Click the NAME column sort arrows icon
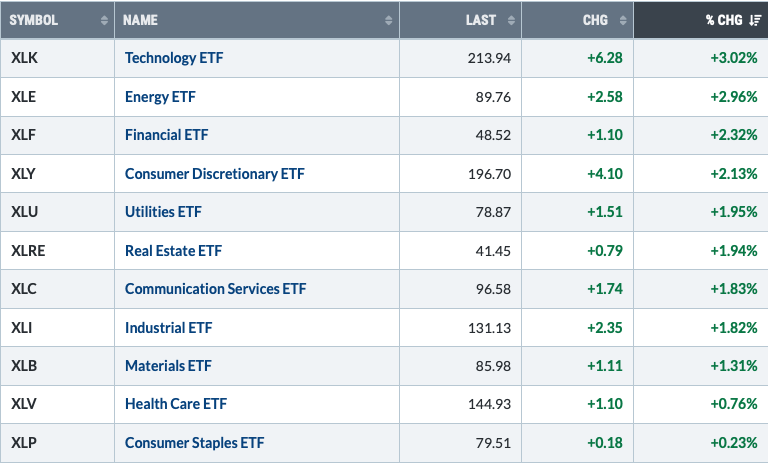The image size is (768, 464). click(x=388, y=20)
